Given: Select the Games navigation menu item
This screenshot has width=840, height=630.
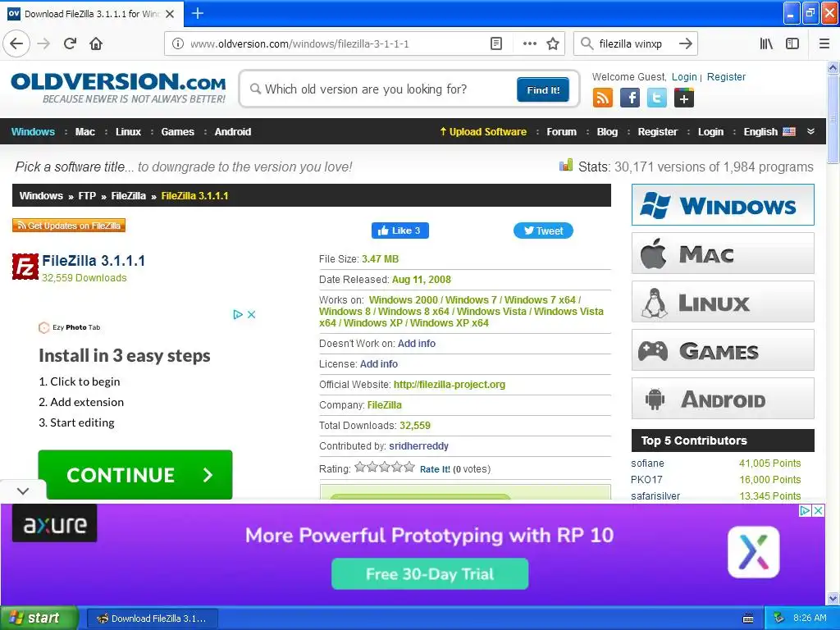Looking at the screenshot, I should coord(177,132).
